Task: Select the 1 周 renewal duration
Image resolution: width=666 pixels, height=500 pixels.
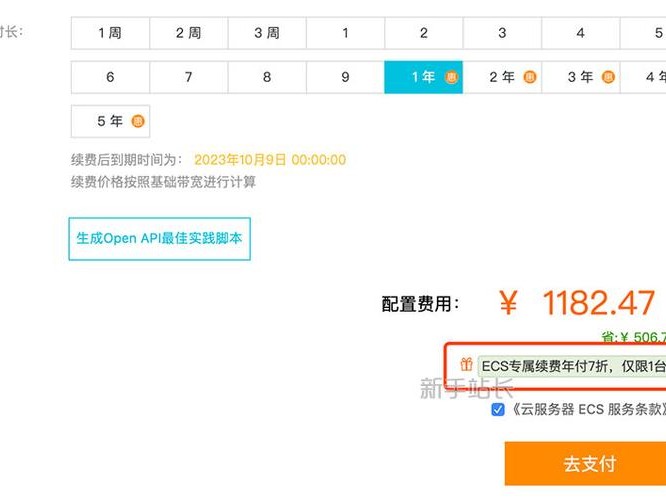Action: coord(110,33)
